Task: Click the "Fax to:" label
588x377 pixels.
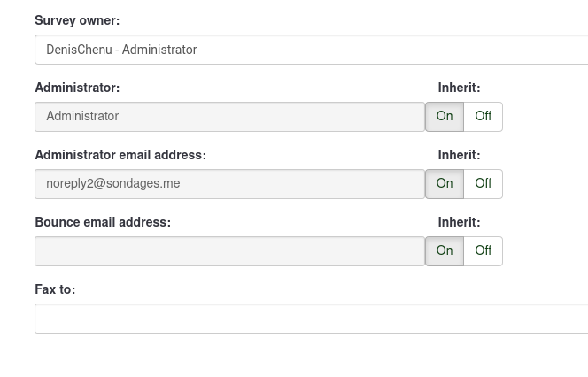Action: 55,289
